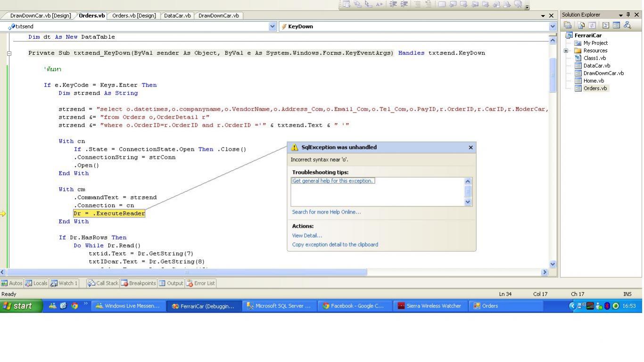
Task: Click 'Copy exception detail to the clipboard'
Action: point(335,245)
